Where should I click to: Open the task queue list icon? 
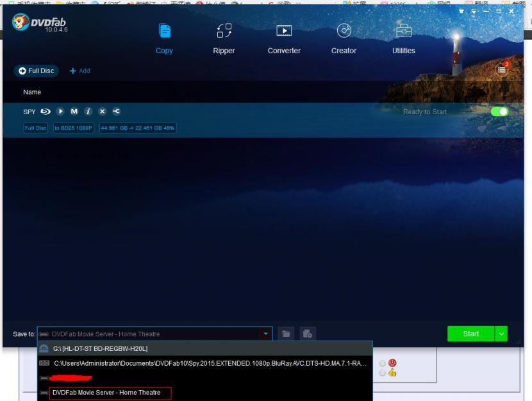coord(501,70)
